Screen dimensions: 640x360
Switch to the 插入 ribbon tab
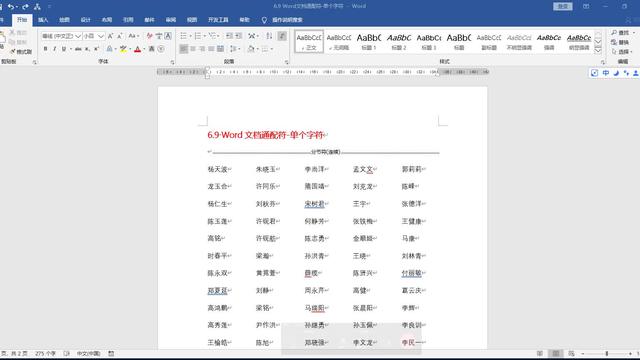(43, 20)
